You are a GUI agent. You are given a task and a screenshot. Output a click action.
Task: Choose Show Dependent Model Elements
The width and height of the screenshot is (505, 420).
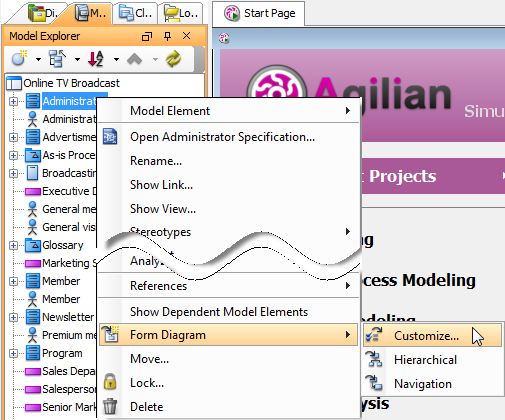229,312
